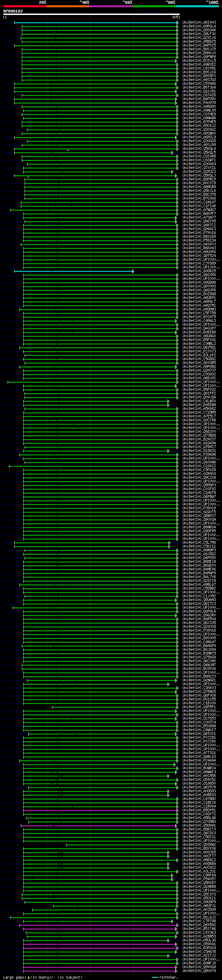Open hit UniRef100_A4S4Y3
222x980 pixels.
point(199,244)
